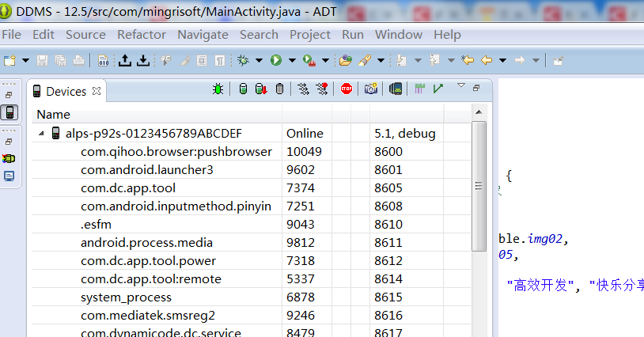Click the Update Heap icon
This screenshot has height=337, width=644.
(x=243, y=89)
